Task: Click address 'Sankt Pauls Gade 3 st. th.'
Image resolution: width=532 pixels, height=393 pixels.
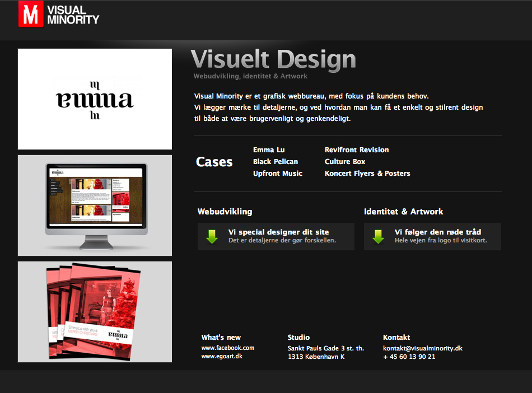Action: pyautogui.click(x=326, y=348)
